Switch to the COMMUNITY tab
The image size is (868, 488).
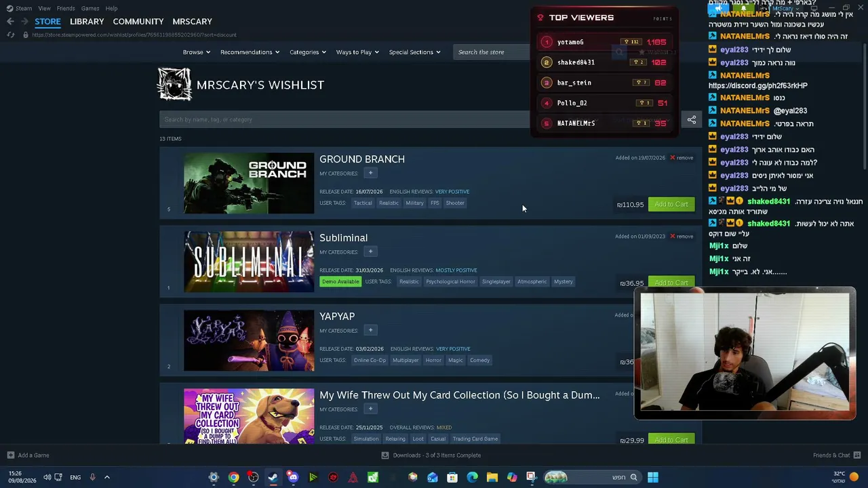[138, 22]
